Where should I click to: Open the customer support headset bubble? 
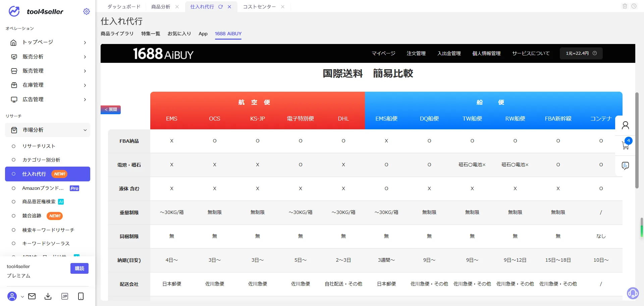(633, 293)
